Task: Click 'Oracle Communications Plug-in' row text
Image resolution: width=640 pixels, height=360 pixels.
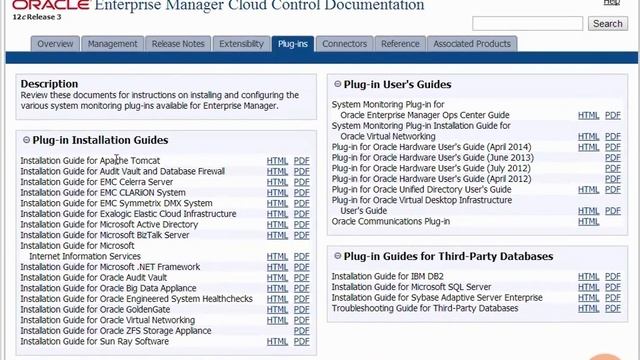Action: point(391,221)
